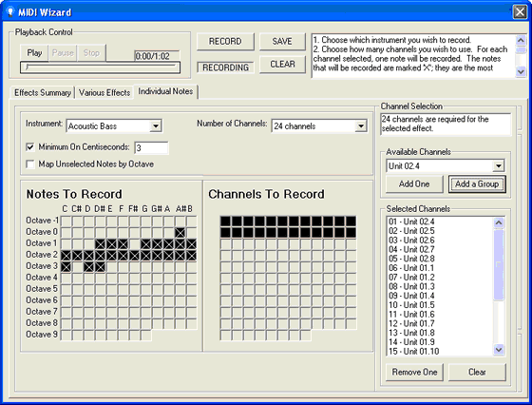Viewport: 532px width, 405px height.
Task: Enable the C# note cell in Octave 3
Action: coord(77,266)
